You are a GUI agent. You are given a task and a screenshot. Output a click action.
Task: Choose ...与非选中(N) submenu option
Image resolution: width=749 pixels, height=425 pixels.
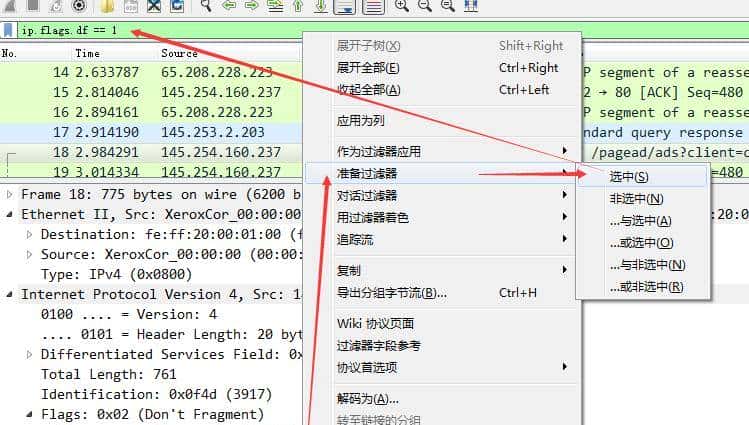[643, 265]
